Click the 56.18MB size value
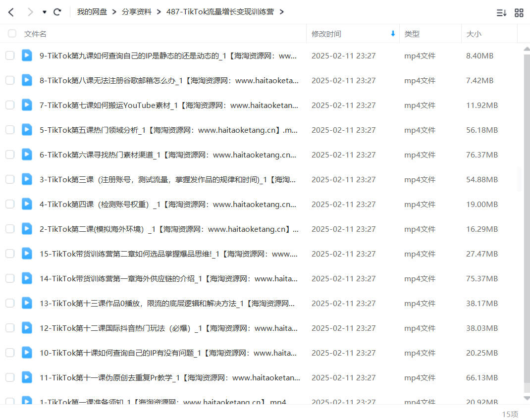 tap(481, 130)
